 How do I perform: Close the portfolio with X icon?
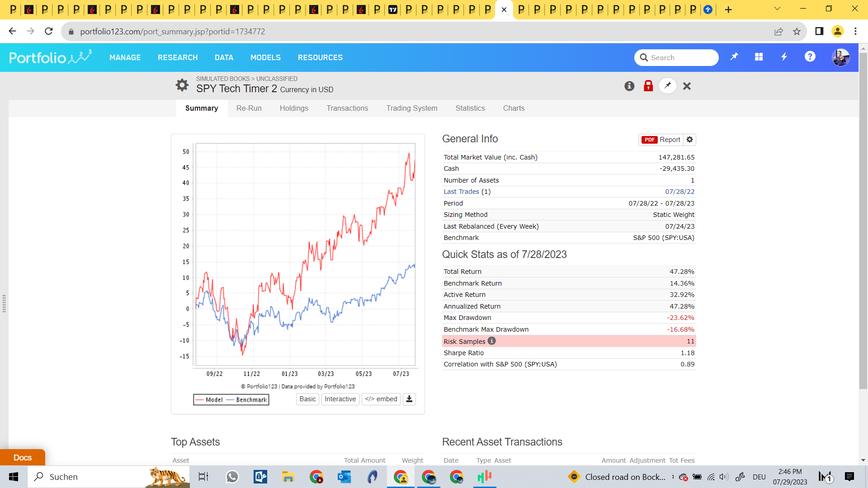(x=687, y=86)
